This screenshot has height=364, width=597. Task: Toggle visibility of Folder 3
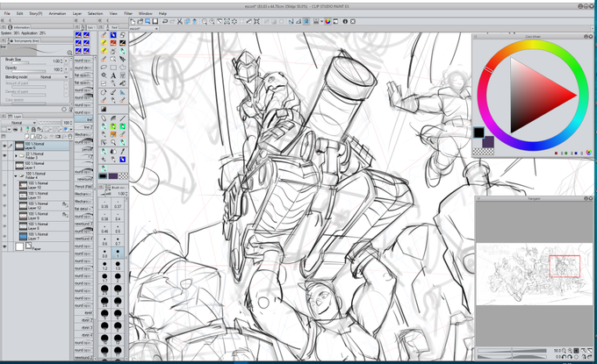pos(4,155)
